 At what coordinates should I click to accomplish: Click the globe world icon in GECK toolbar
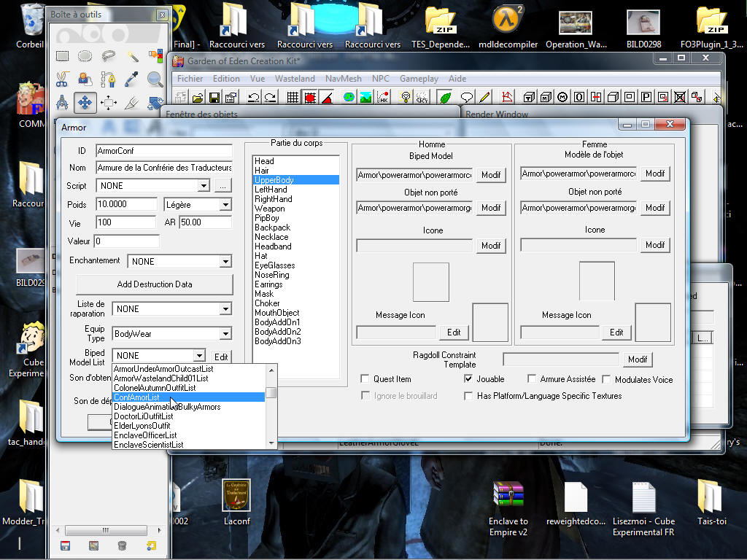tap(349, 98)
